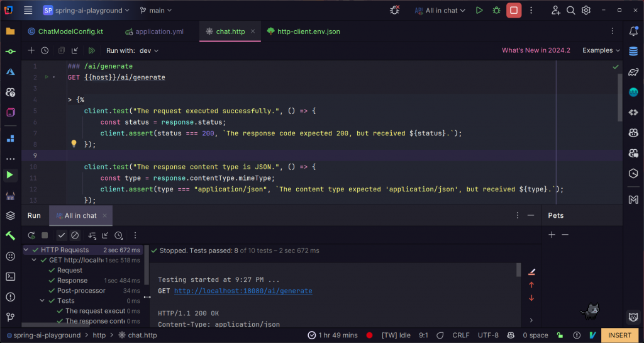Open the Git version control tool window

pos(11,317)
